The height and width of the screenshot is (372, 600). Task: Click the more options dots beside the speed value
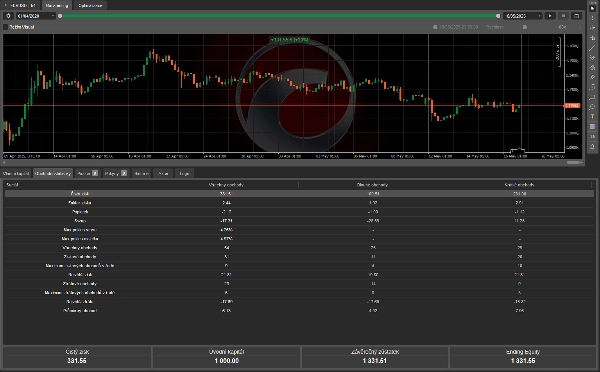pos(579,27)
